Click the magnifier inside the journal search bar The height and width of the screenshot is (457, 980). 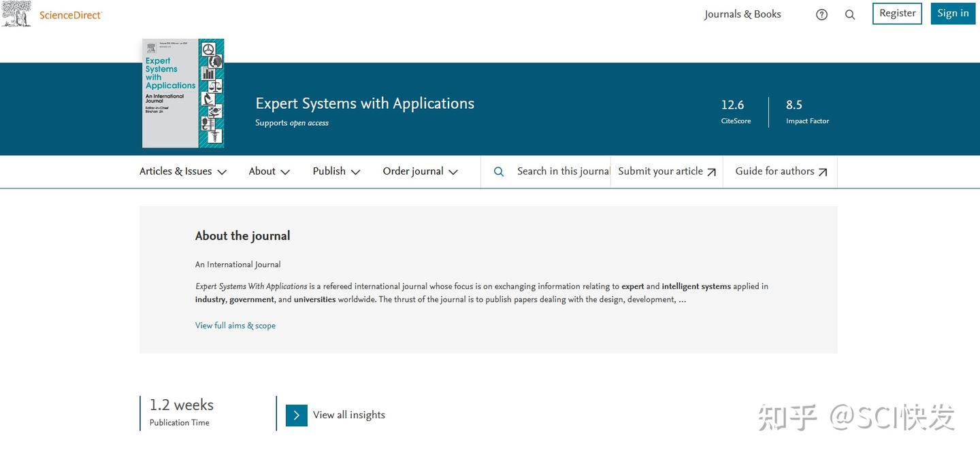coord(499,171)
